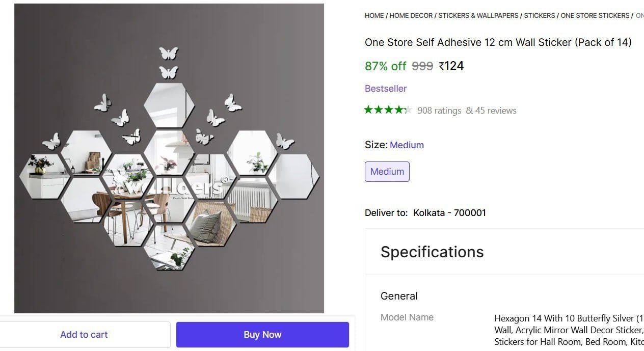Click the Specifications section heading

(x=432, y=252)
